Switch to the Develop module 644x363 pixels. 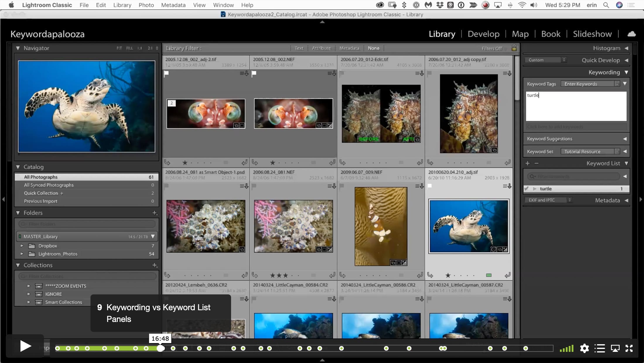pyautogui.click(x=484, y=34)
